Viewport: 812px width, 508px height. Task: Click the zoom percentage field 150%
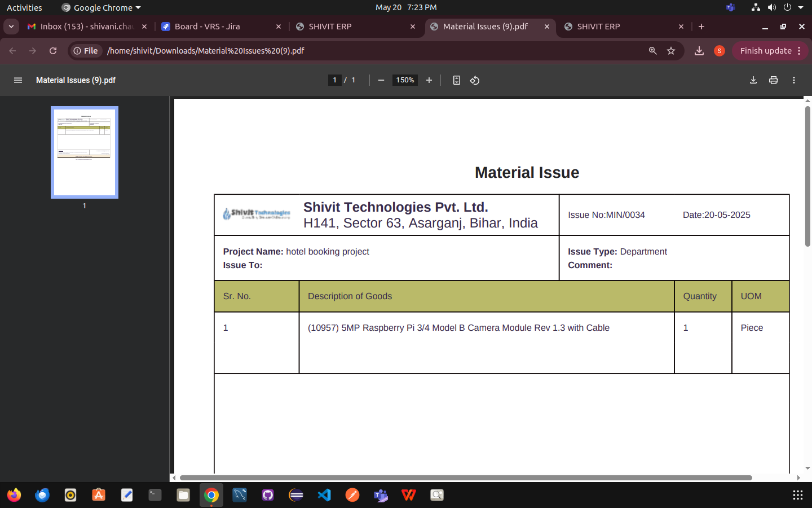(405, 80)
